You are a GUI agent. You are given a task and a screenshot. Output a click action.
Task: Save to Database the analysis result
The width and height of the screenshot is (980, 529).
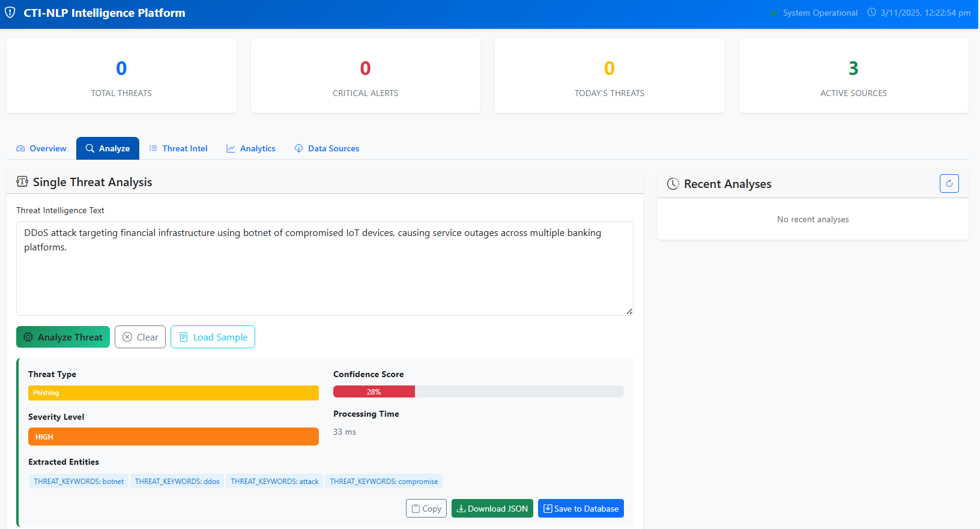581,509
